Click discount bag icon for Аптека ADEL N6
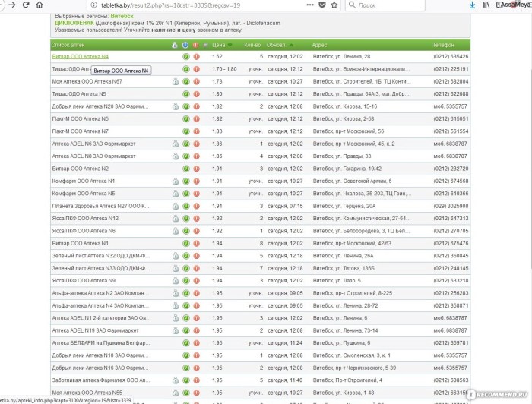 pyautogui.click(x=175, y=144)
